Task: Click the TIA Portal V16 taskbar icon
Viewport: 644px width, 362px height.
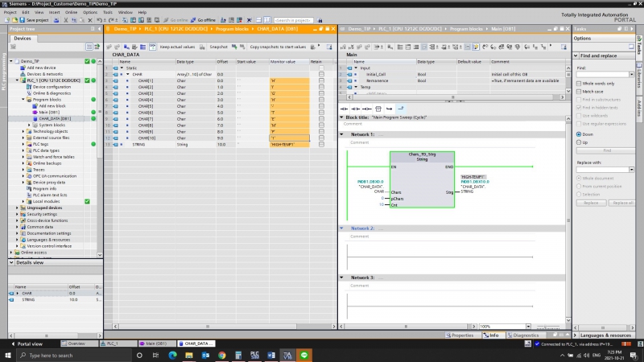Action: (287, 355)
